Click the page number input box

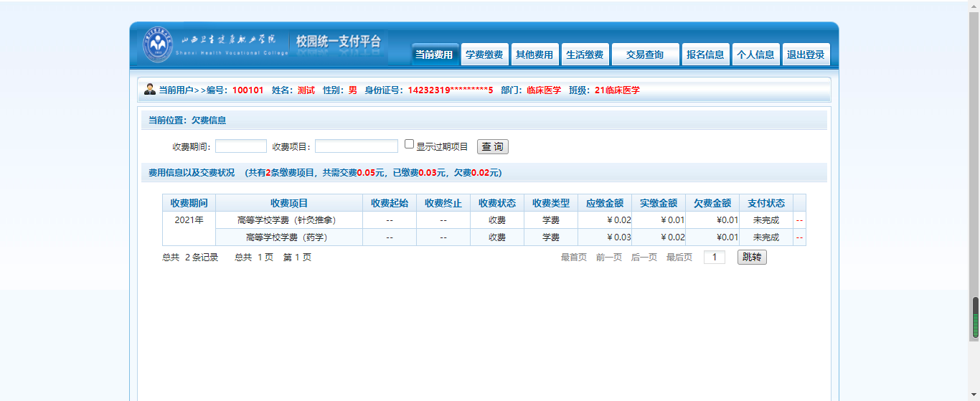(x=714, y=258)
